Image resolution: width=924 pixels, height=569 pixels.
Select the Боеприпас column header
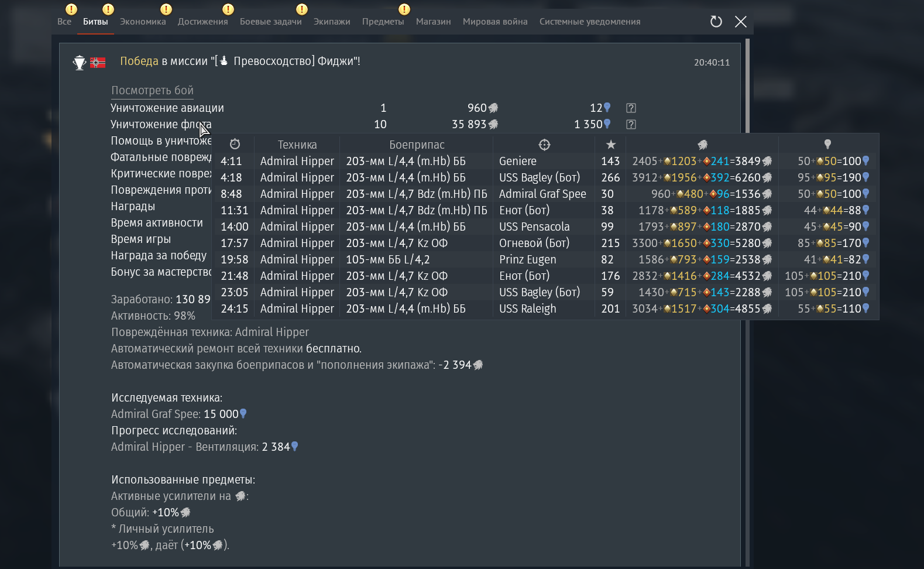coord(417,145)
